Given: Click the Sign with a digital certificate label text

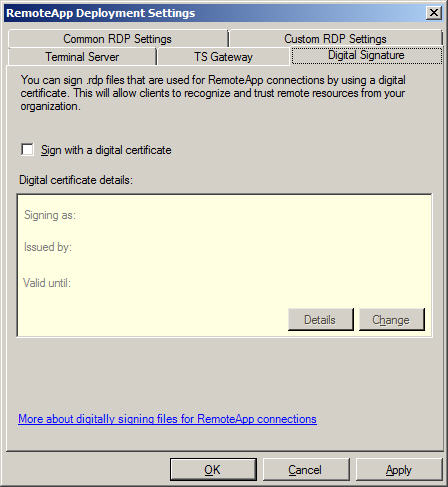Looking at the screenshot, I should [106, 150].
